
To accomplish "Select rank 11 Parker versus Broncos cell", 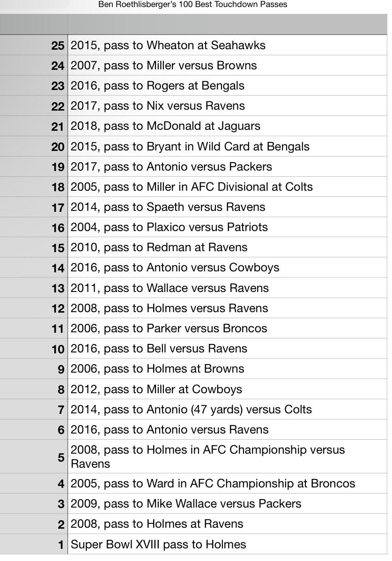I will pyautogui.click(x=227, y=328).
